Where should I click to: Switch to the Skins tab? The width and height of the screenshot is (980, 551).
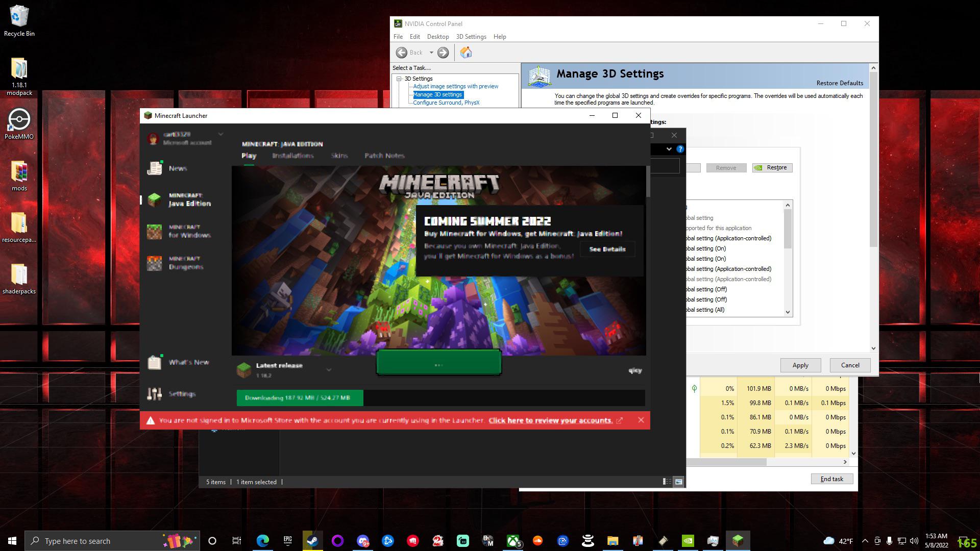339,156
